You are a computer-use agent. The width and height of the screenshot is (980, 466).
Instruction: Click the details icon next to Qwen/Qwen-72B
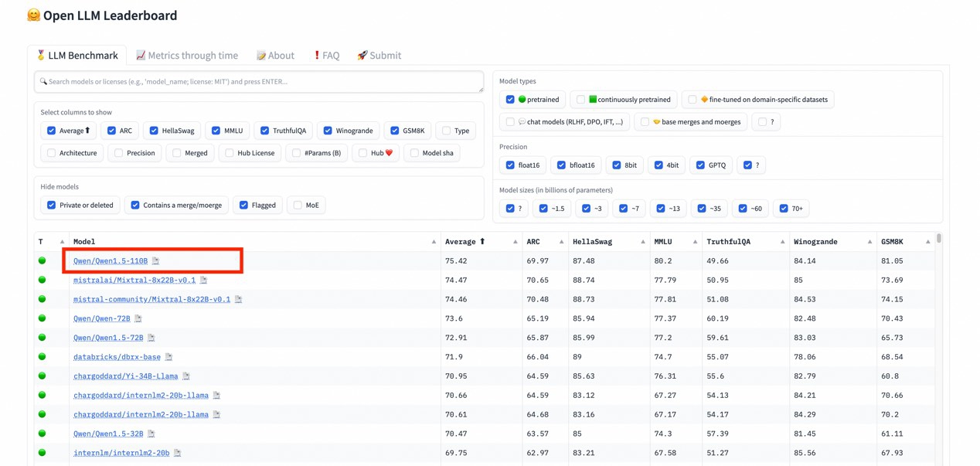pos(138,318)
